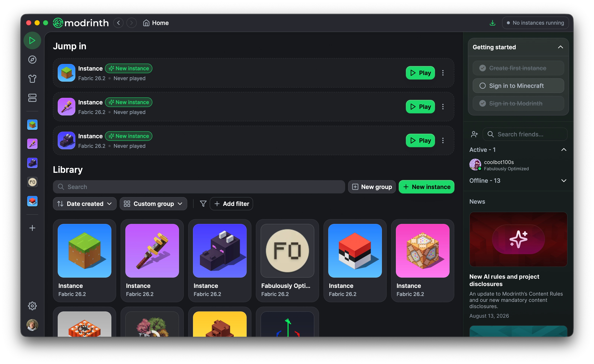Open the Fabulously Opti... library card
Image resolution: width=594 pixels, height=364 pixels.
(287, 260)
